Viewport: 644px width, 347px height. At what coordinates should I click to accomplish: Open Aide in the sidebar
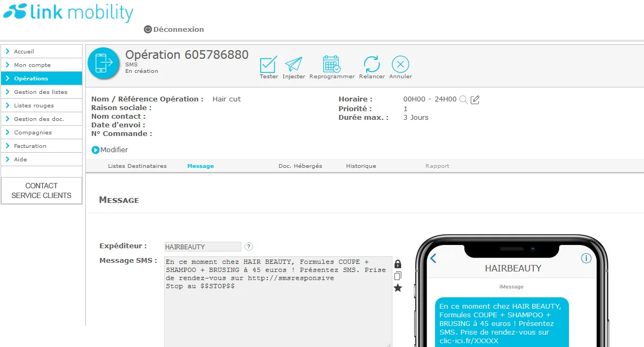[x=42, y=159]
